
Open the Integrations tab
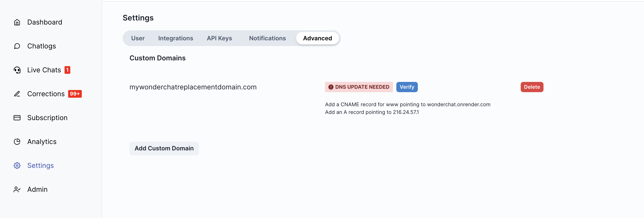click(175, 38)
